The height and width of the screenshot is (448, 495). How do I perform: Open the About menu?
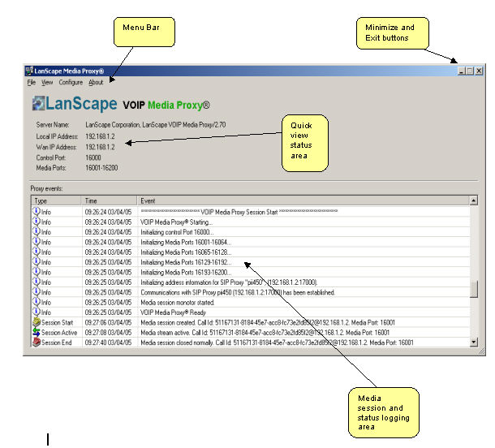point(96,83)
